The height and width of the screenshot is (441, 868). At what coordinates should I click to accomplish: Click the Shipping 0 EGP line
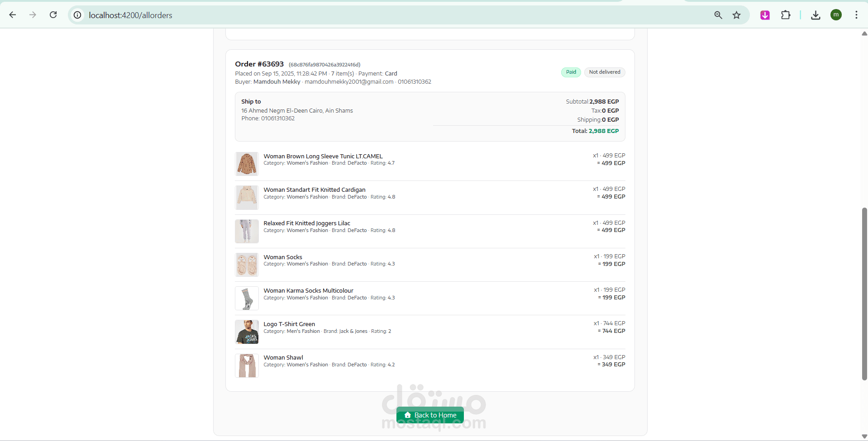598,120
